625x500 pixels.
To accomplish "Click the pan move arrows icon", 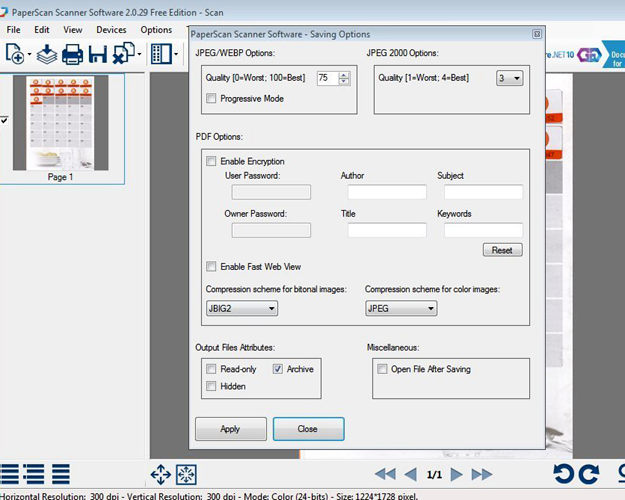I will [x=161, y=474].
